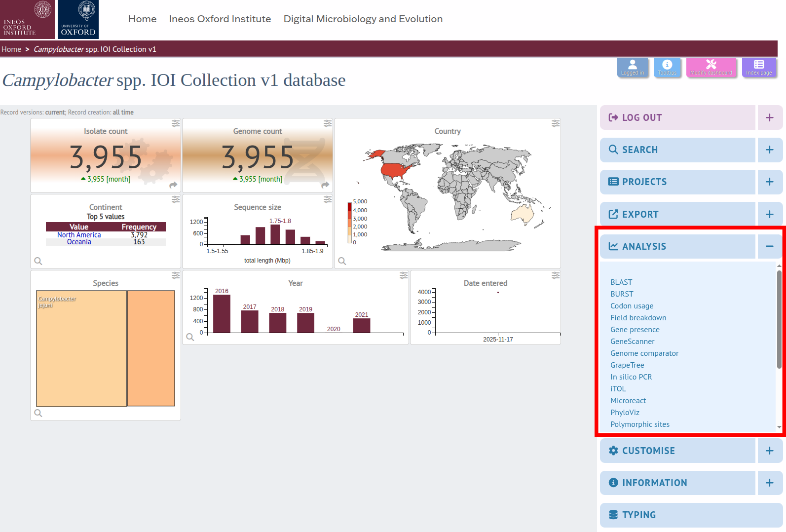The image size is (786, 532).
Task: Click the Analysis list scrollbar down arrow
Action: pyautogui.click(x=779, y=427)
